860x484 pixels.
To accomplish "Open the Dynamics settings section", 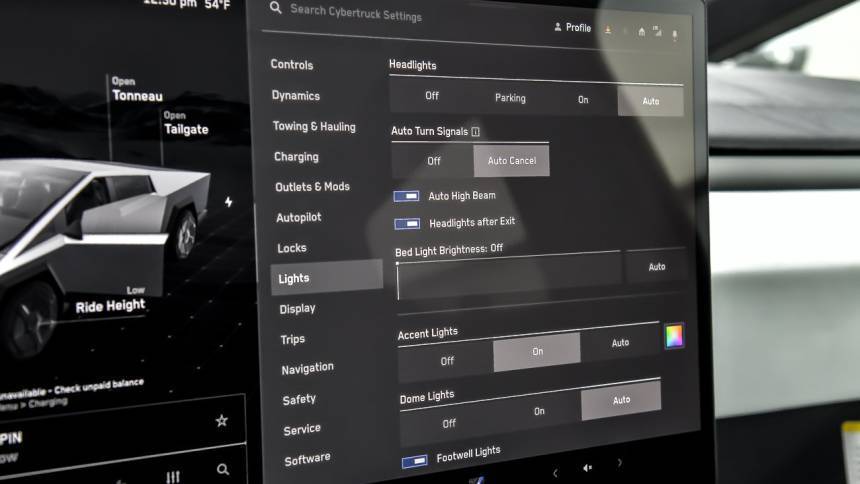I will [x=296, y=95].
